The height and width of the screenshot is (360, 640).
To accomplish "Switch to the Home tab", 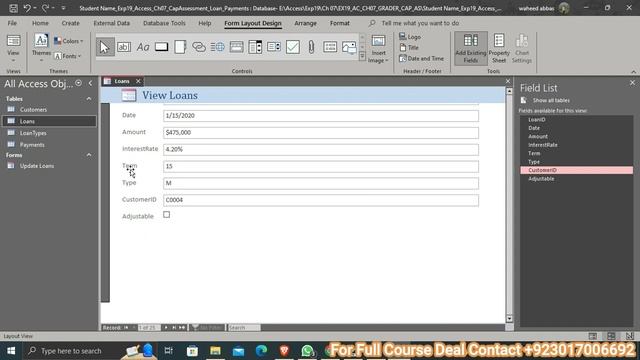I will 40,23.
